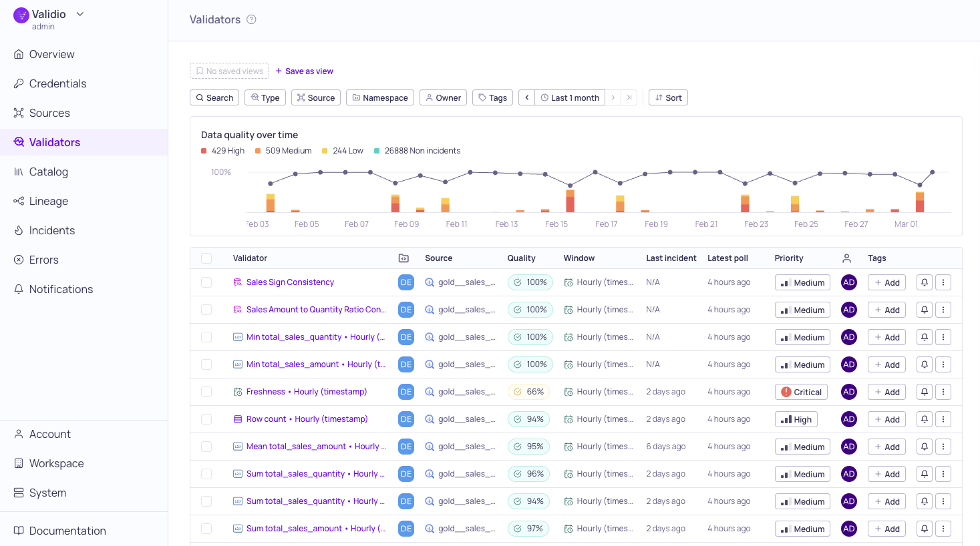Open the Type filter dropdown
This screenshot has height=546, width=980.
[265, 97]
